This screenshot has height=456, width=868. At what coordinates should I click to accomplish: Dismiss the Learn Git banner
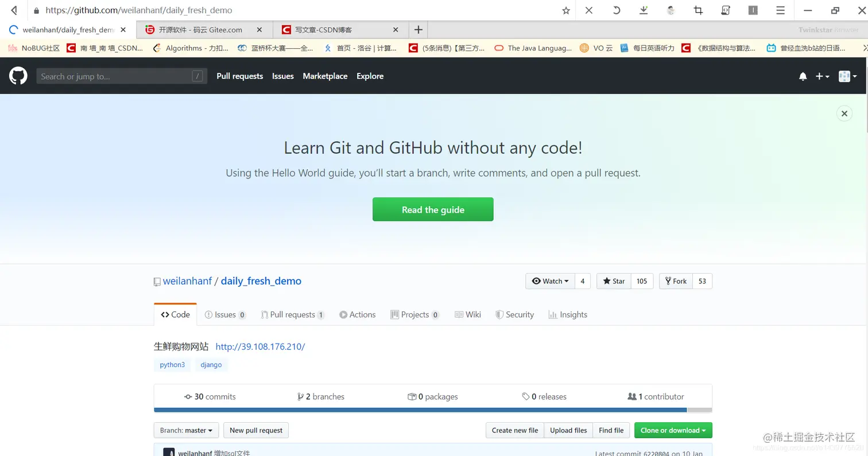[844, 114]
